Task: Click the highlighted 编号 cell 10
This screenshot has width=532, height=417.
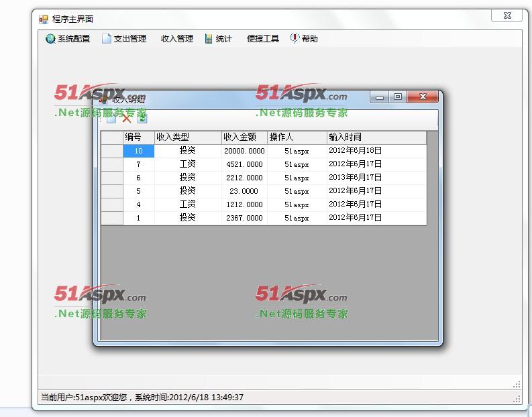Action: tap(138, 151)
